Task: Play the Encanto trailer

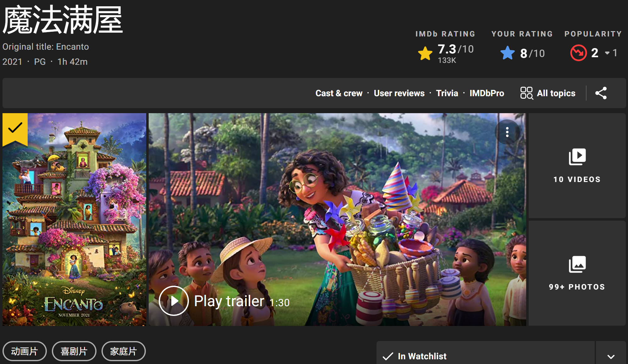Action: click(x=174, y=301)
